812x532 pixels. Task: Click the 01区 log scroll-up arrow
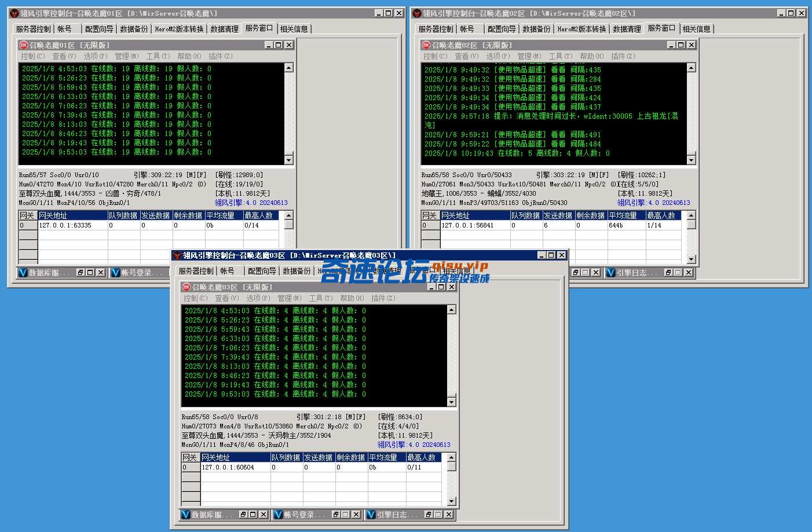point(288,68)
